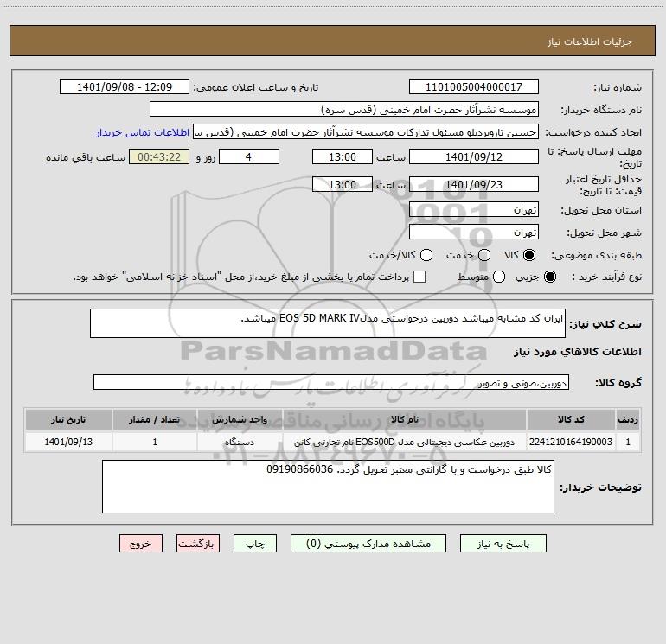Click the دستگاه unit cell
The width and height of the screenshot is (666, 644).
[240, 442]
